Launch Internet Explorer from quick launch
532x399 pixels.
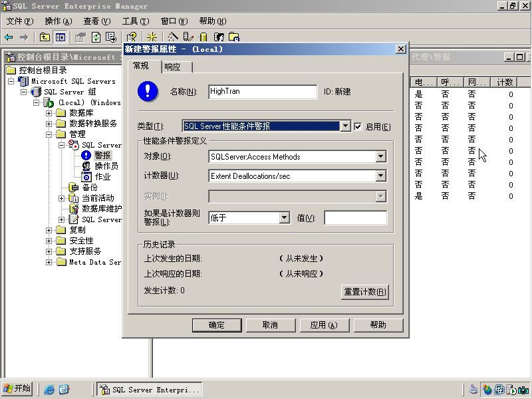tap(49, 390)
